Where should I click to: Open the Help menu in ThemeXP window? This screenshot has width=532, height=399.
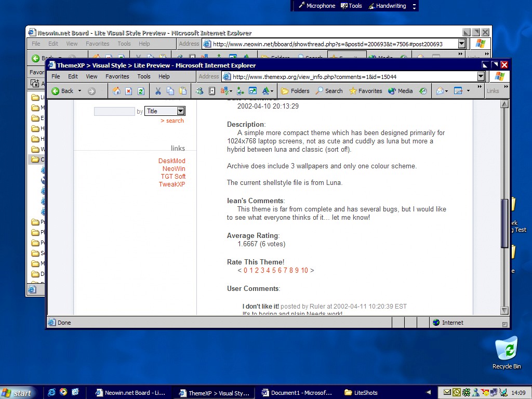(x=164, y=76)
